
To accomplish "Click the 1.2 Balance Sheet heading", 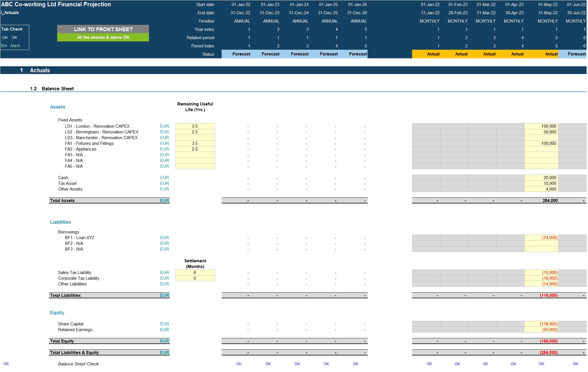I will [x=52, y=89].
